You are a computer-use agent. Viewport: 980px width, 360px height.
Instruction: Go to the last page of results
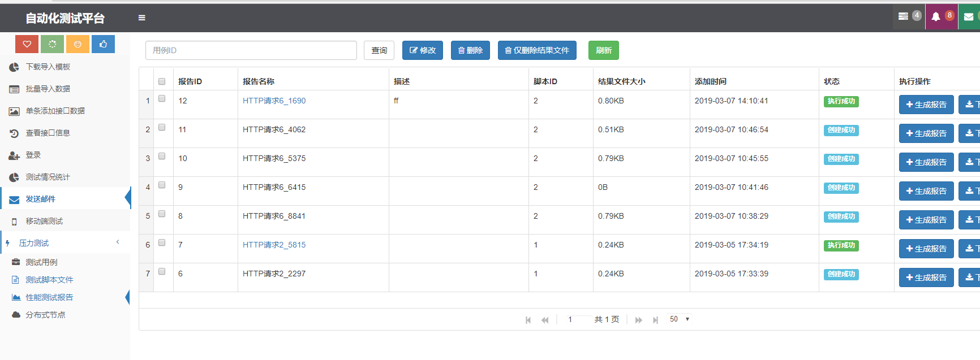point(655,320)
